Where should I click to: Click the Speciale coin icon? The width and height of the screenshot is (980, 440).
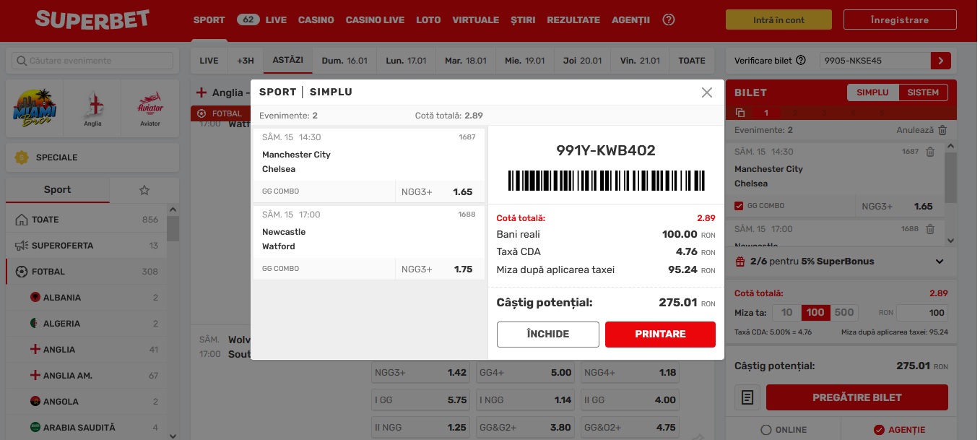click(x=22, y=158)
